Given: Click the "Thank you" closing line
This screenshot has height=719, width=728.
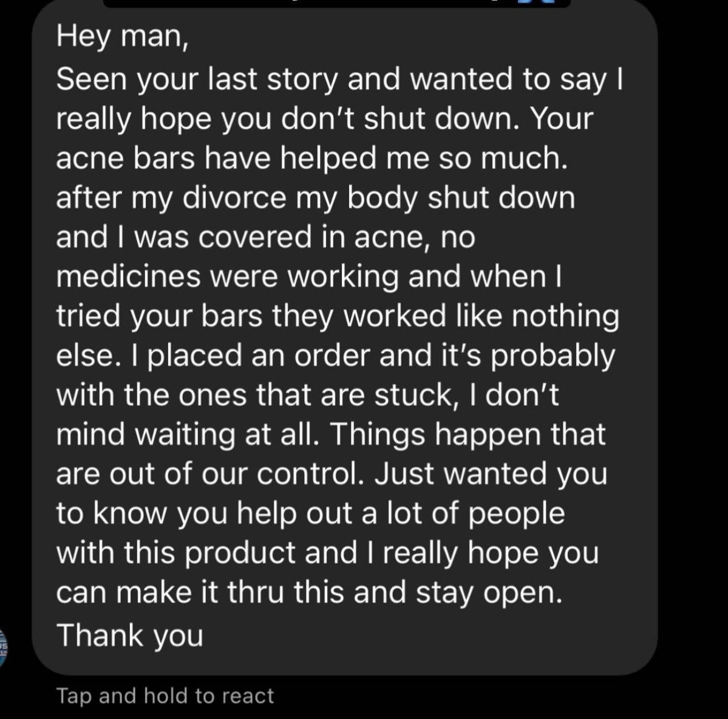Looking at the screenshot, I should point(129,635).
